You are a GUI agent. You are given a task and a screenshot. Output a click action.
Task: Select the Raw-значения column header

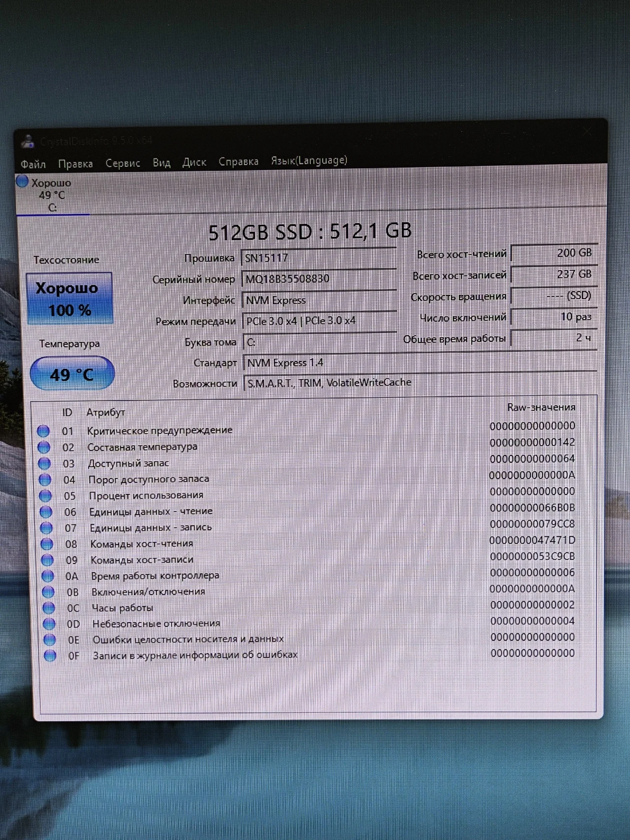click(541, 407)
